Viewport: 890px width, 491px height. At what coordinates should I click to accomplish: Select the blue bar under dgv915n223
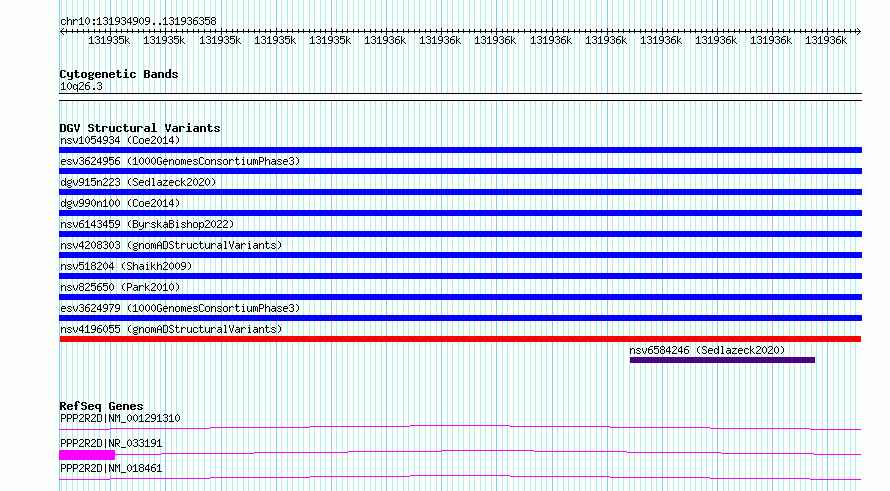(x=460, y=192)
